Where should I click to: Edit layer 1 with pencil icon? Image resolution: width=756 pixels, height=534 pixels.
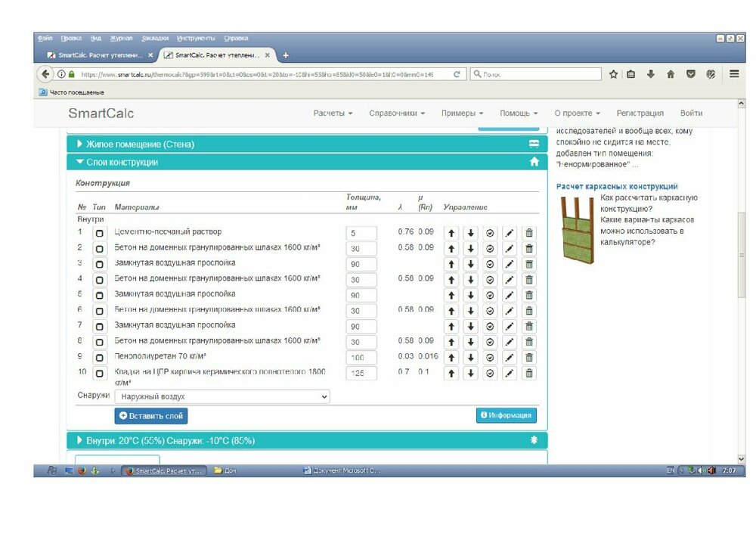point(509,233)
